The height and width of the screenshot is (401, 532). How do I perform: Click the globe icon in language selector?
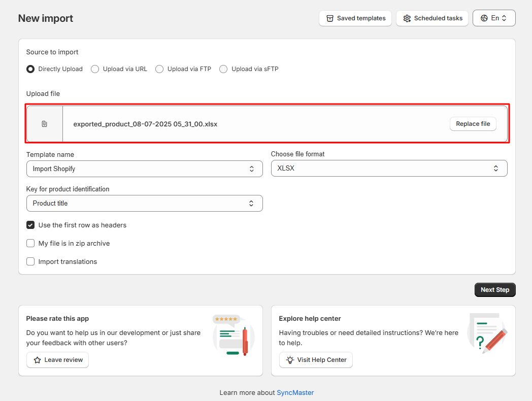point(484,18)
